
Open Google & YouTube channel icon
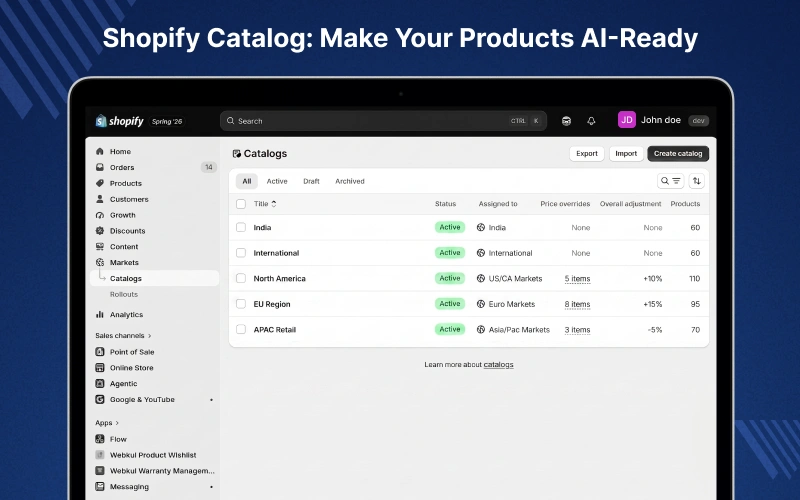pyautogui.click(x=100, y=399)
